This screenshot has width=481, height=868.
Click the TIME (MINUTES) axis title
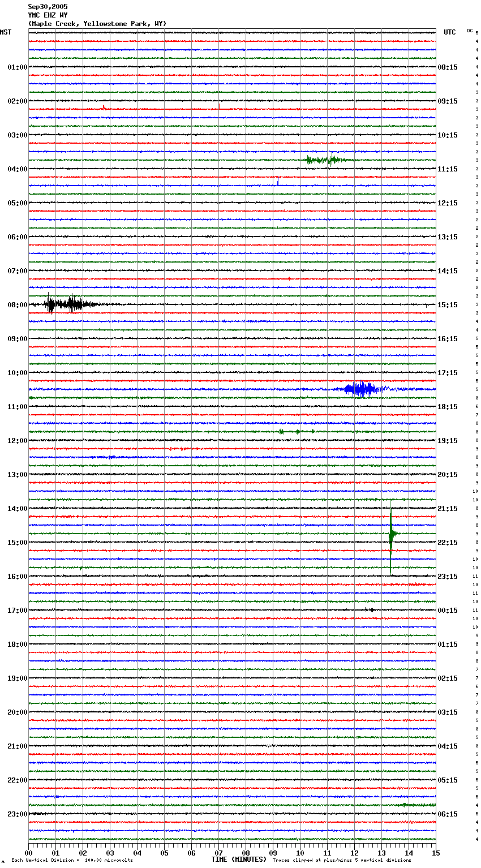(x=239, y=860)
